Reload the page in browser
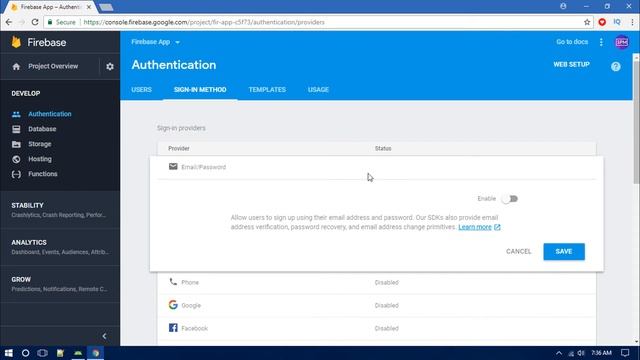The width and height of the screenshot is (640, 360). [35, 22]
